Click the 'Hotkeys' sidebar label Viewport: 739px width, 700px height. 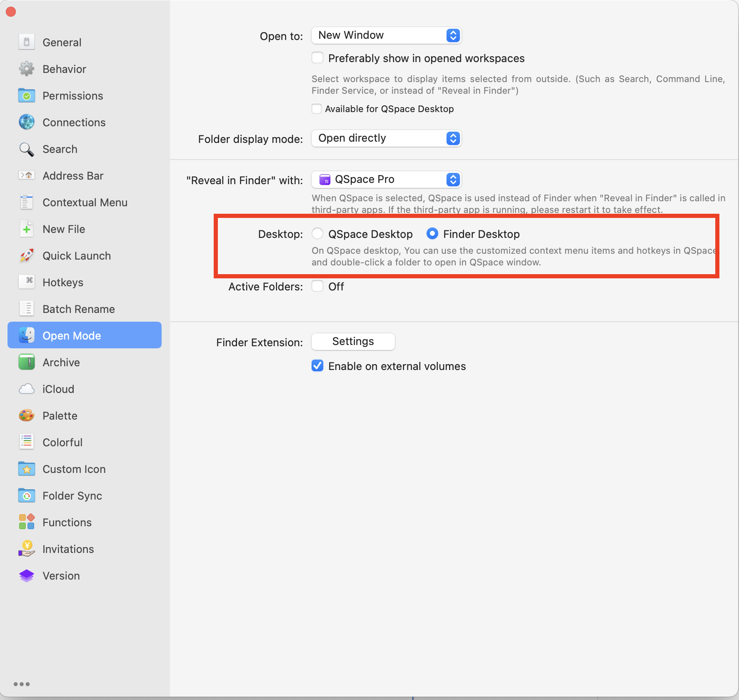(63, 282)
